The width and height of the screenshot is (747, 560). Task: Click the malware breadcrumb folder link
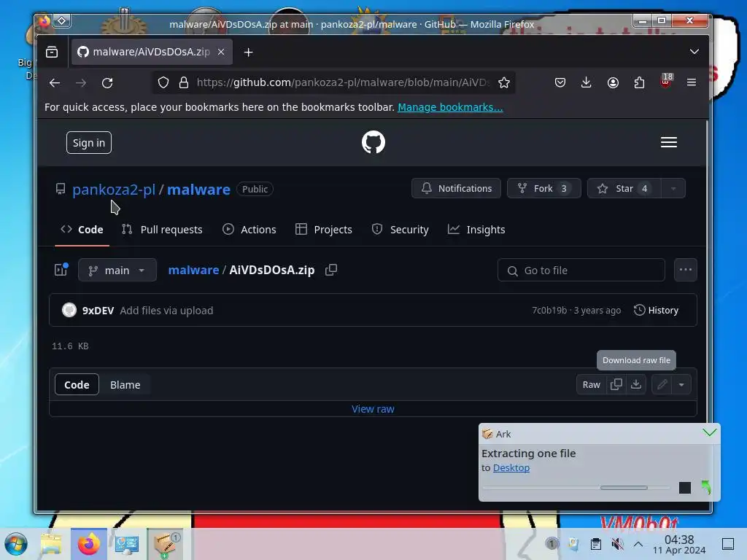coord(193,270)
